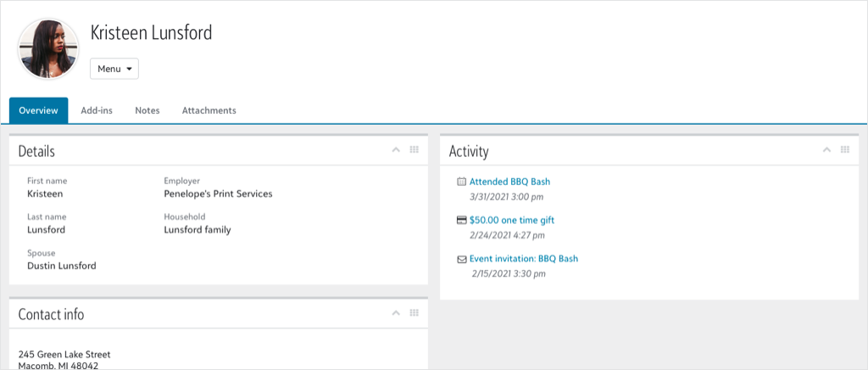Image resolution: width=868 pixels, height=370 pixels.
Task: Select the Overview tab
Action: point(38,110)
